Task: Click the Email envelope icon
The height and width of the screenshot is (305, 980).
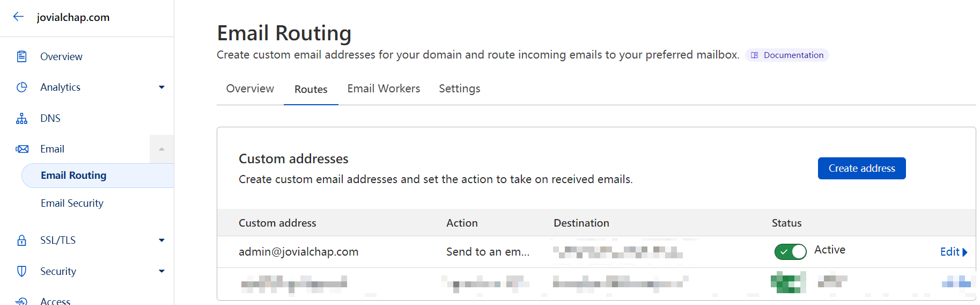Action: pos(21,149)
